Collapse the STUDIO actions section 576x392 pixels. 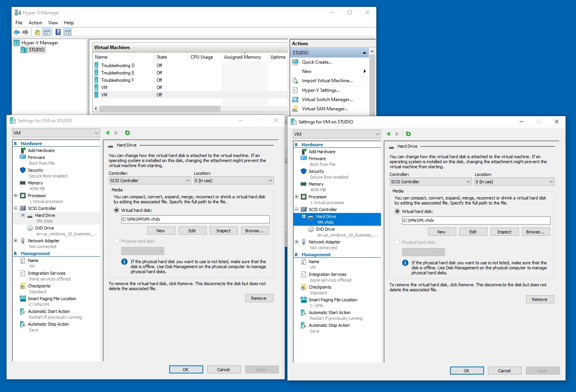coord(364,52)
